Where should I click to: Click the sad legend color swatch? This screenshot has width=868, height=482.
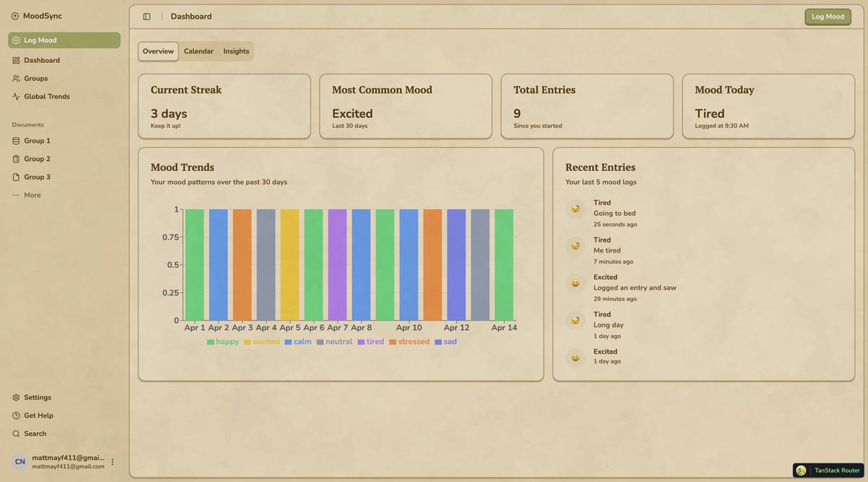coord(438,342)
